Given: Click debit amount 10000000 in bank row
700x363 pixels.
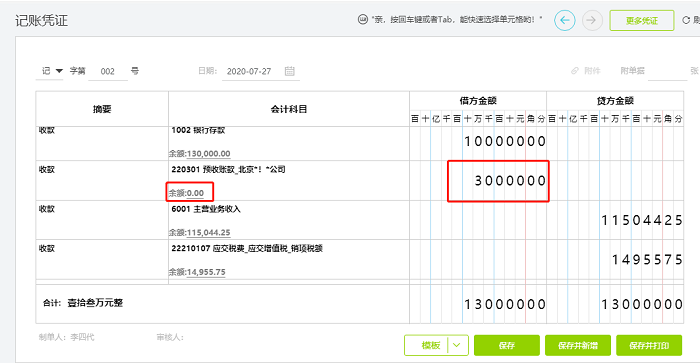Looking at the screenshot, I should (505, 142).
